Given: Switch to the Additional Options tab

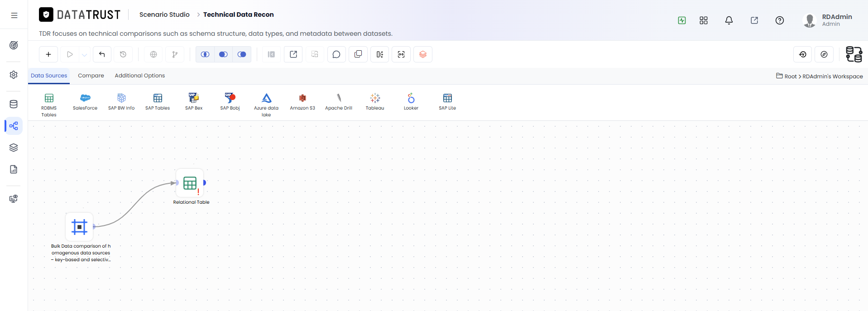Looking at the screenshot, I should (140, 76).
